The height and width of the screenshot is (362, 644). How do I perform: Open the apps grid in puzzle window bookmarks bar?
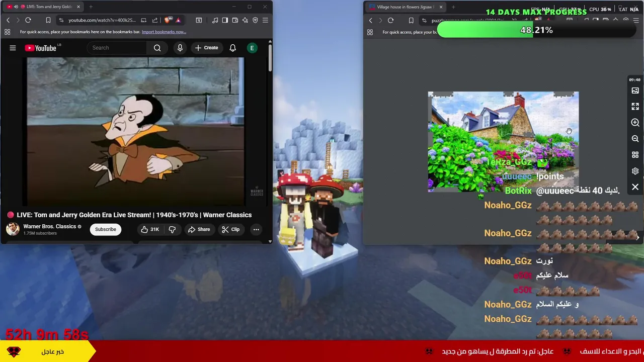tap(370, 32)
